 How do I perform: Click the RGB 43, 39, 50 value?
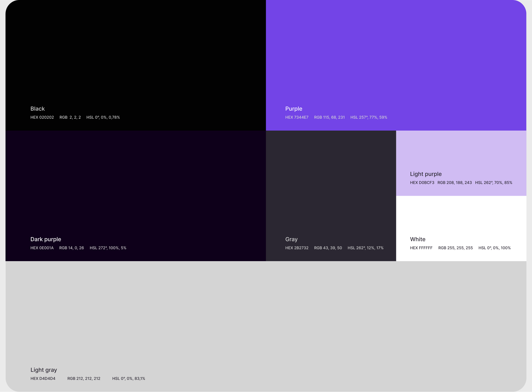coord(328,248)
